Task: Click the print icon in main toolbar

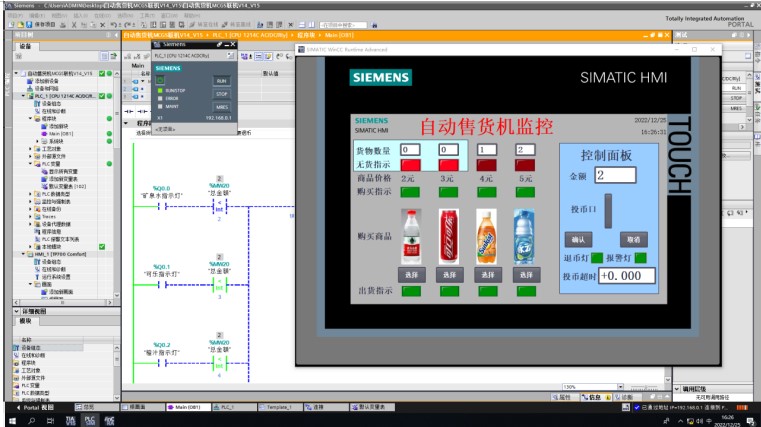Action: click(63, 24)
